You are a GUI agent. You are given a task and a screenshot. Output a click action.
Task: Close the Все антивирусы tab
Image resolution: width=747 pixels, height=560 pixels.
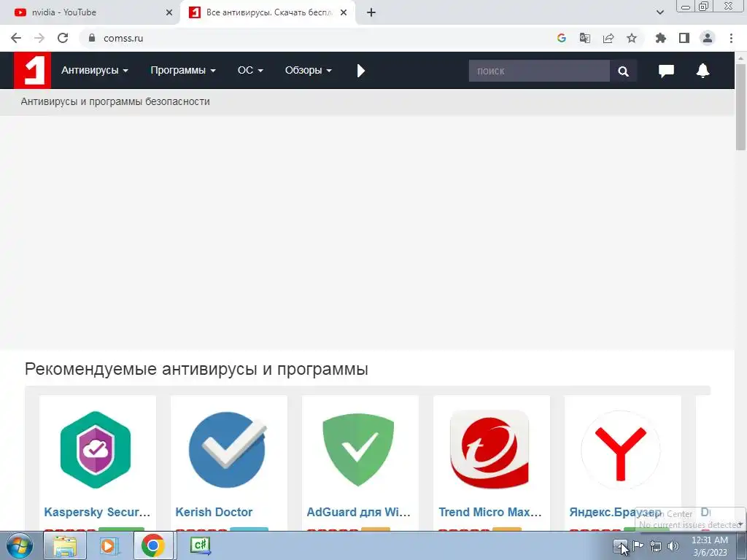[344, 12]
